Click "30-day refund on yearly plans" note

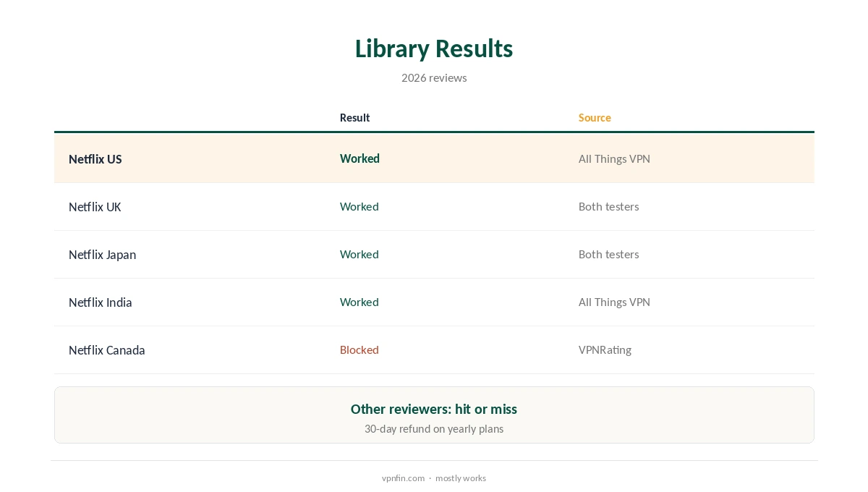click(x=434, y=428)
